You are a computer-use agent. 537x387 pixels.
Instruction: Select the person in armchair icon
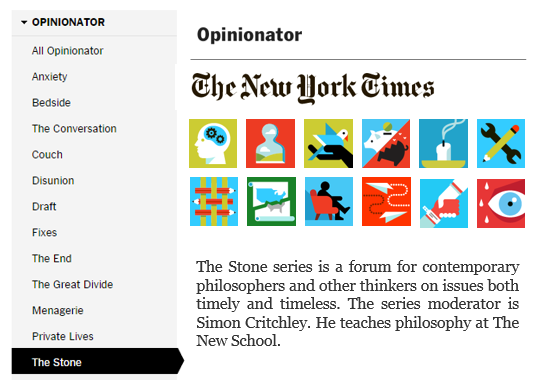pos(329,201)
